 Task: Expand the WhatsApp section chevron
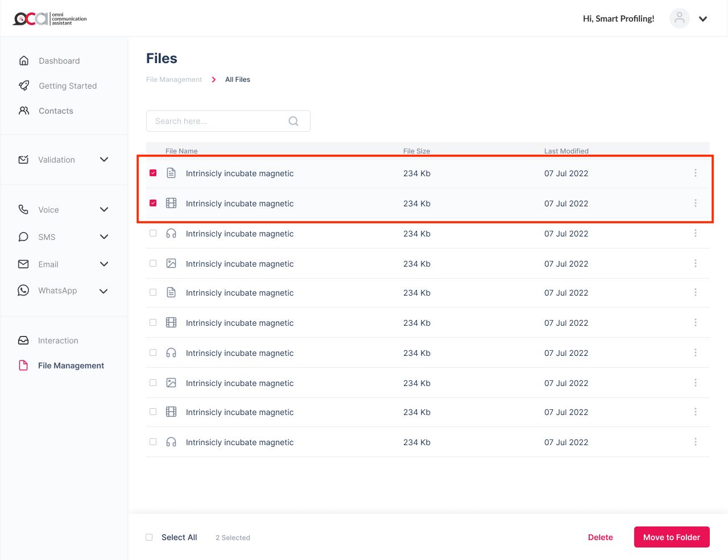(104, 291)
